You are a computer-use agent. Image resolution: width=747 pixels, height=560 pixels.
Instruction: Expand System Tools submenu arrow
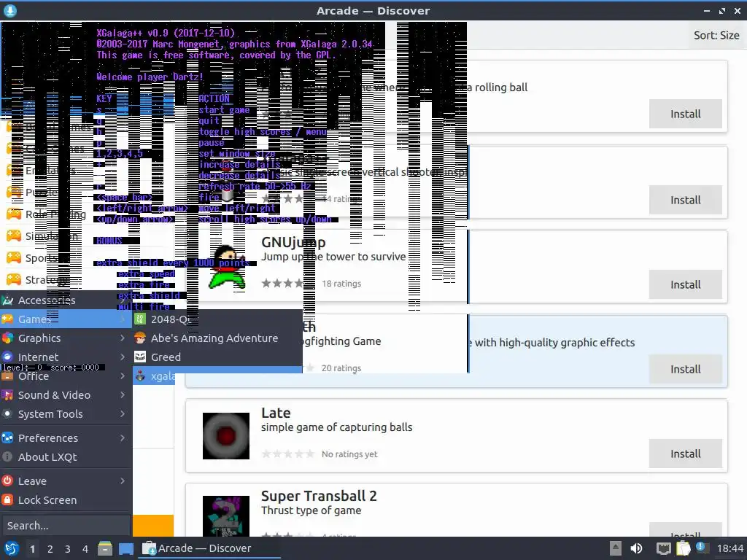123,414
